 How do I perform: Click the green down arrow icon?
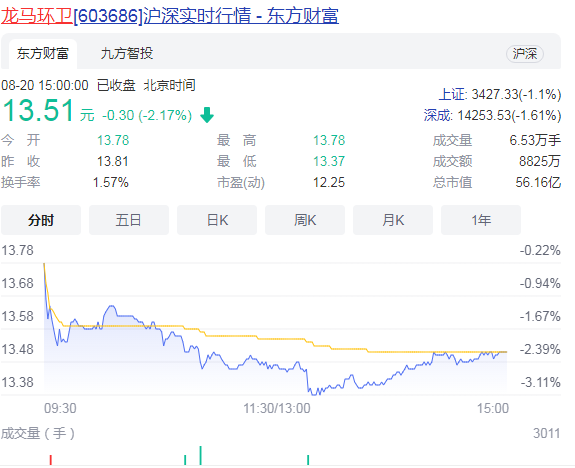pos(207,115)
